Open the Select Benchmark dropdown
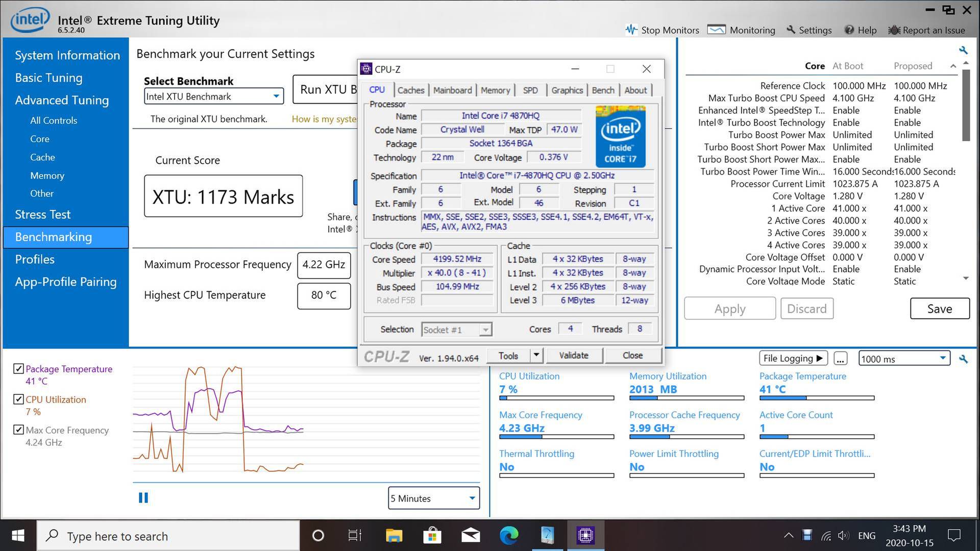This screenshot has height=551, width=980. click(214, 96)
